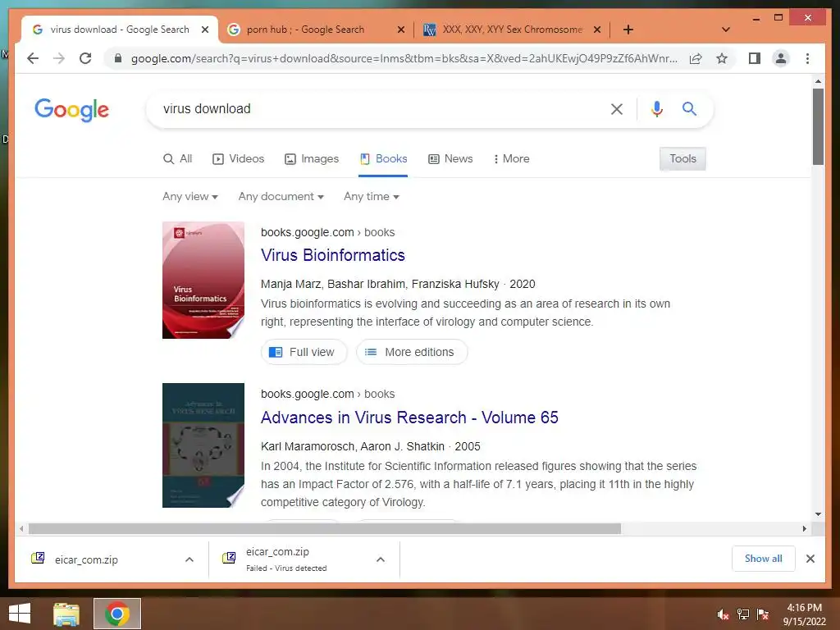840x630 pixels.
Task: Click the vertical scrollbar thumb
Action: [818, 127]
